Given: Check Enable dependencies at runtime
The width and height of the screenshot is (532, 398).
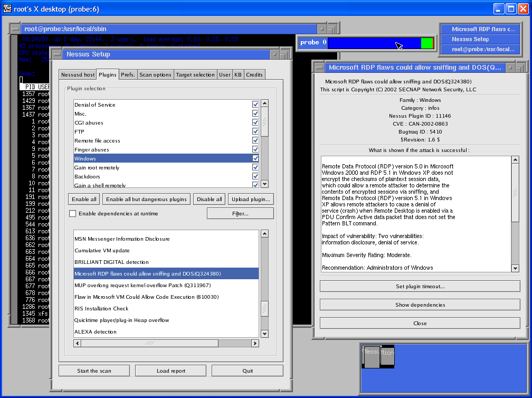Looking at the screenshot, I should click(73, 213).
